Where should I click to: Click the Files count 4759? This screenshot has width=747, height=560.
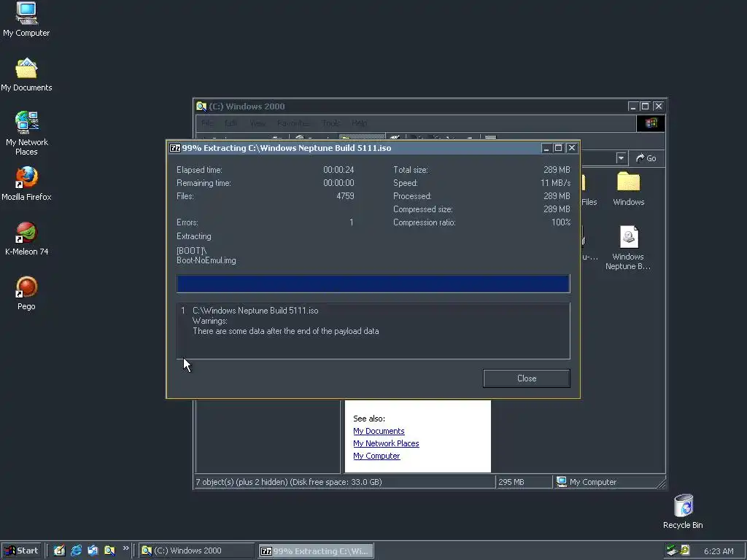345,195
